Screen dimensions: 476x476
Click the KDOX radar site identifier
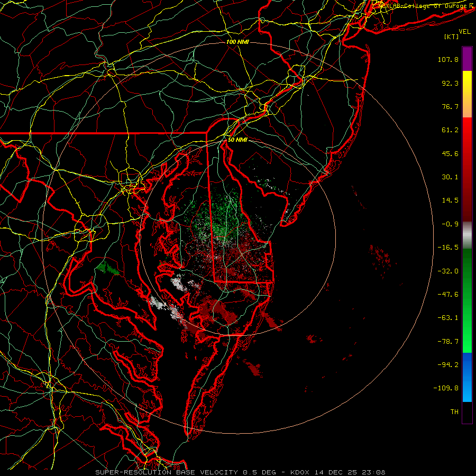300,472
